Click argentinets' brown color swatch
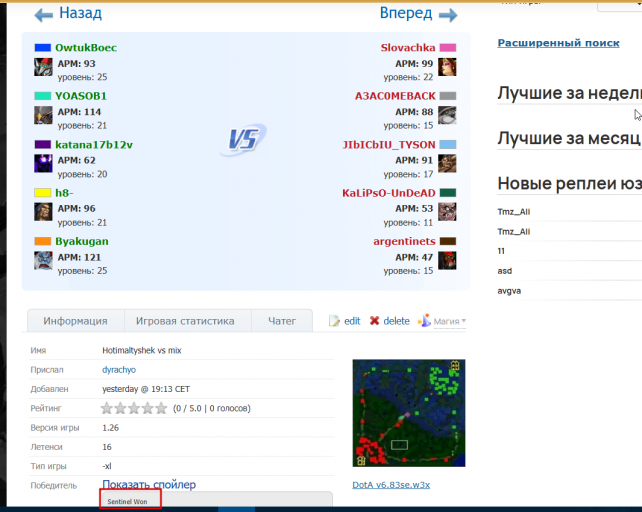 [448, 241]
